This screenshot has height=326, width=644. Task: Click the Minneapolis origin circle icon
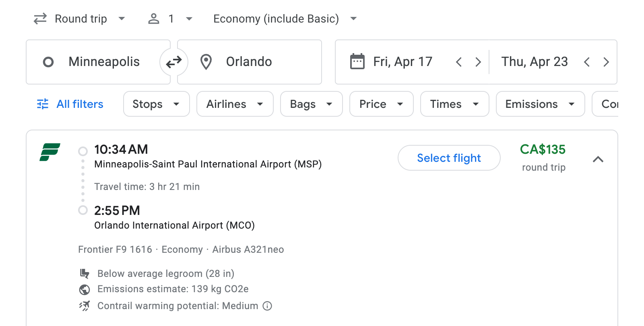coord(48,62)
